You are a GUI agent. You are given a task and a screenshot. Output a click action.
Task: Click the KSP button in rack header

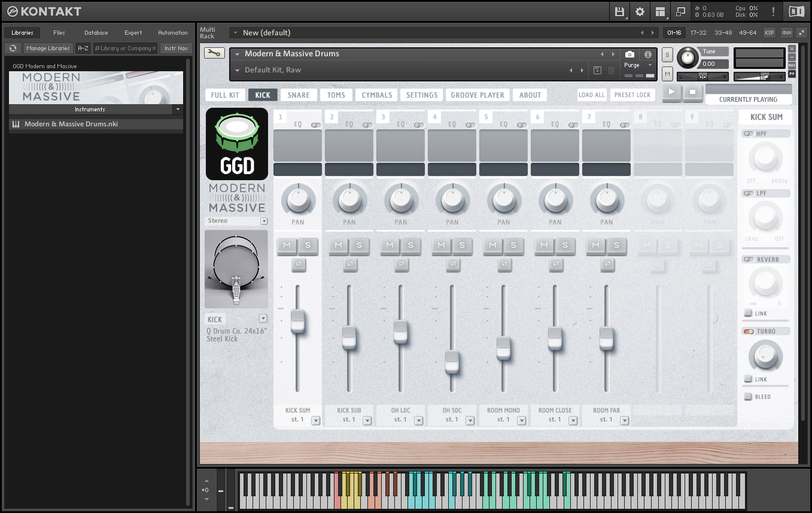click(769, 32)
